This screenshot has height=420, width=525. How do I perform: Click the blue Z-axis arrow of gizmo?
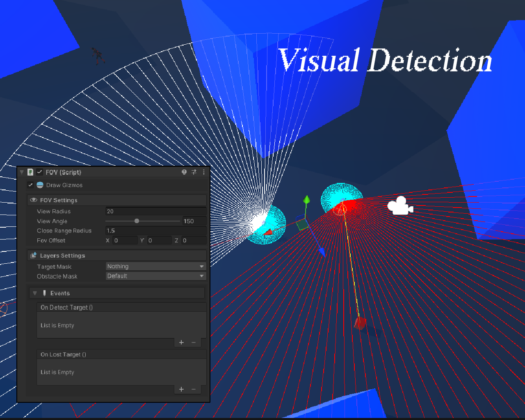(x=322, y=251)
